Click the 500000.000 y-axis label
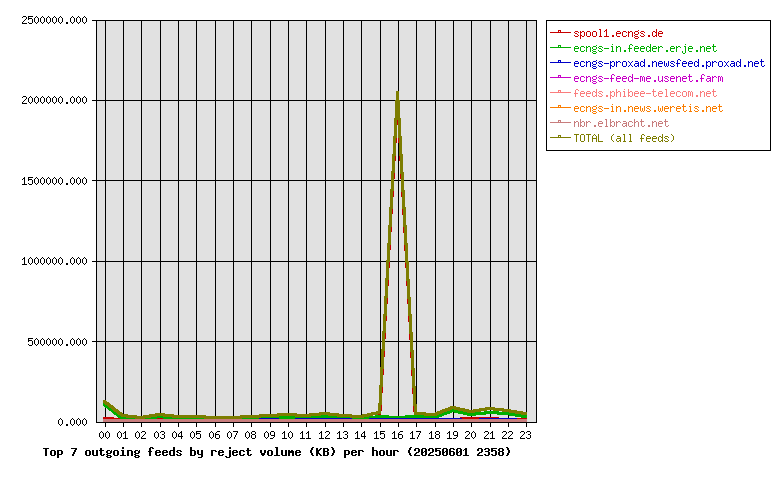This screenshot has width=780, height=480. click(57, 342)
